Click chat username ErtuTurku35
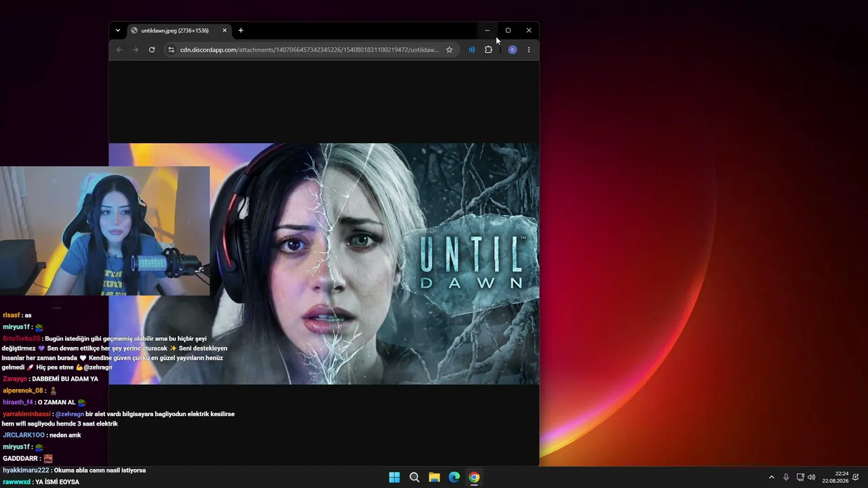This screenshot has width=868, height=488. click(22, 339)
